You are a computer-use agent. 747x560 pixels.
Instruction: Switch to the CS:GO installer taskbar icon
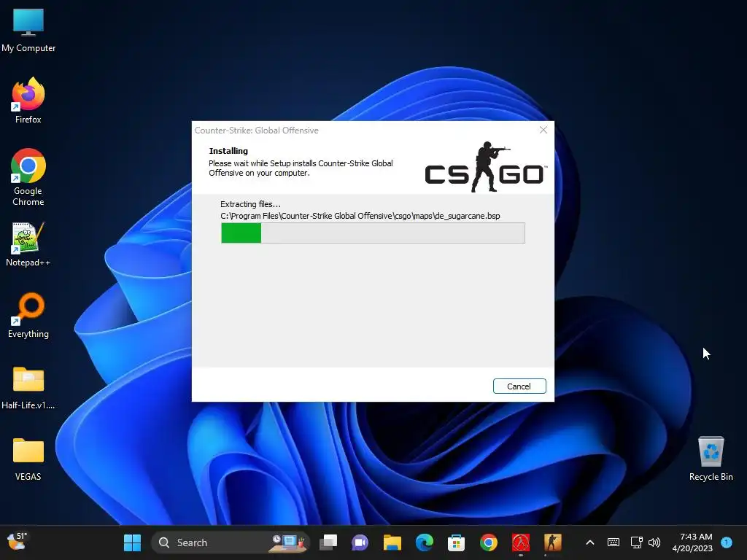[x=553, y=542]
